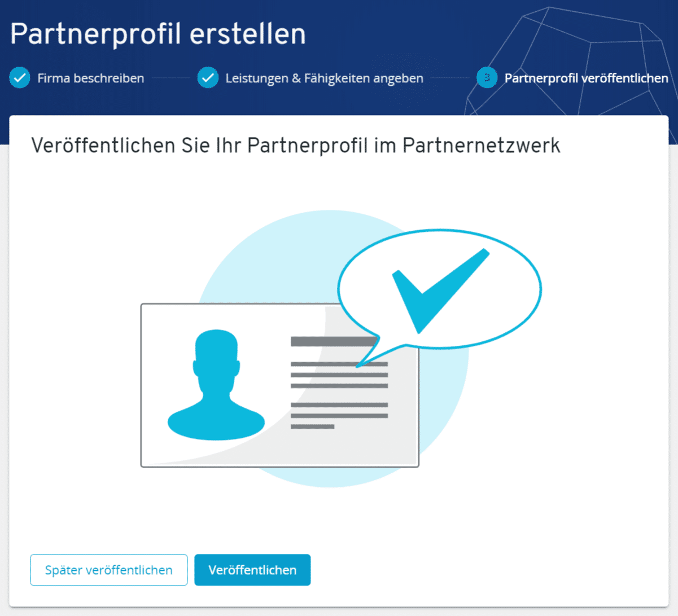Click the heading Veröffentlichen Sie Ihr Partnerprofil im Partnernetzwerk
This screenshot has height=616, width=678.
296,146
